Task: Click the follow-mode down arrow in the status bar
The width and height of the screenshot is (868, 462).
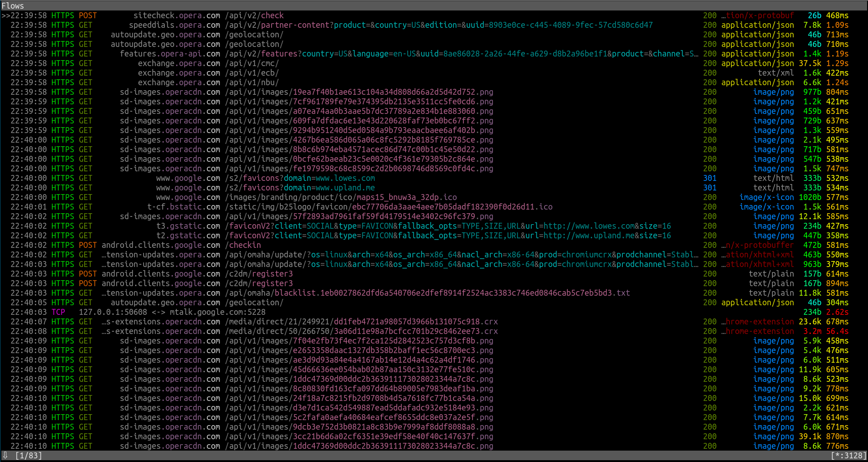Action: (x=5, y=455)
